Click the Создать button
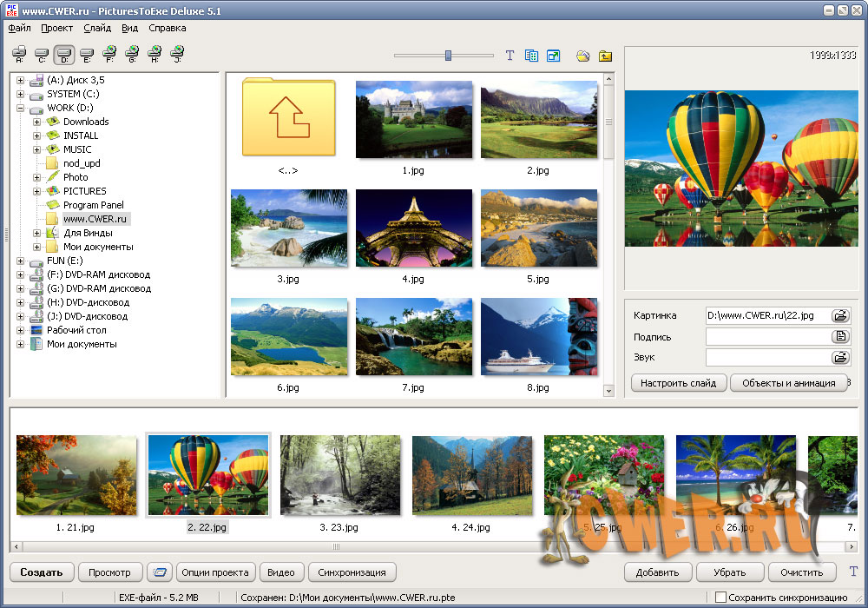 click(x=41, y=572)
